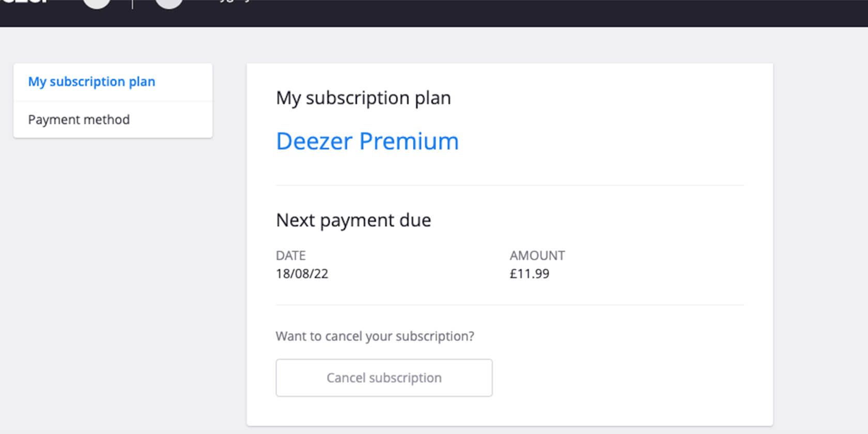Click the divider line under Deezer Premium

(x=510, y=184)
